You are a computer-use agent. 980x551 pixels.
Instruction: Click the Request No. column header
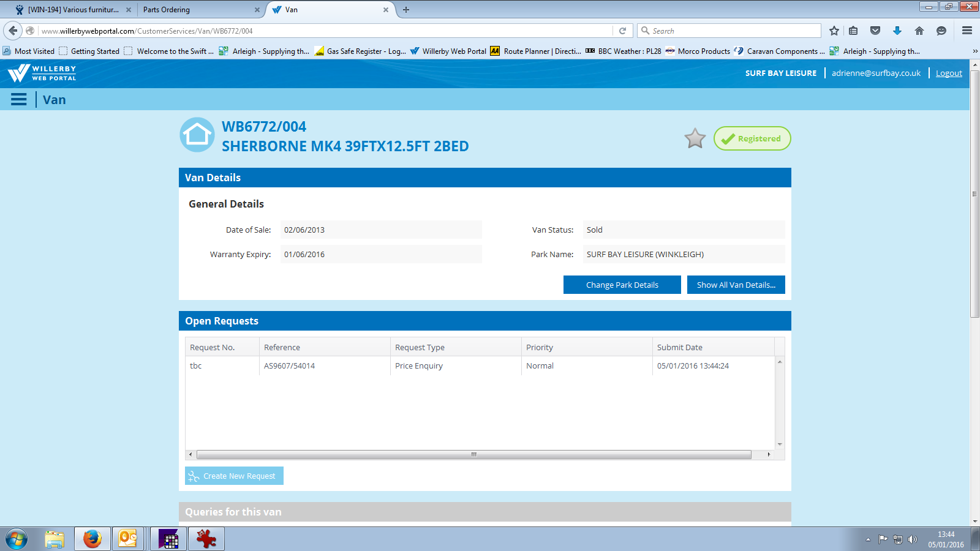[x=222, y=347]
